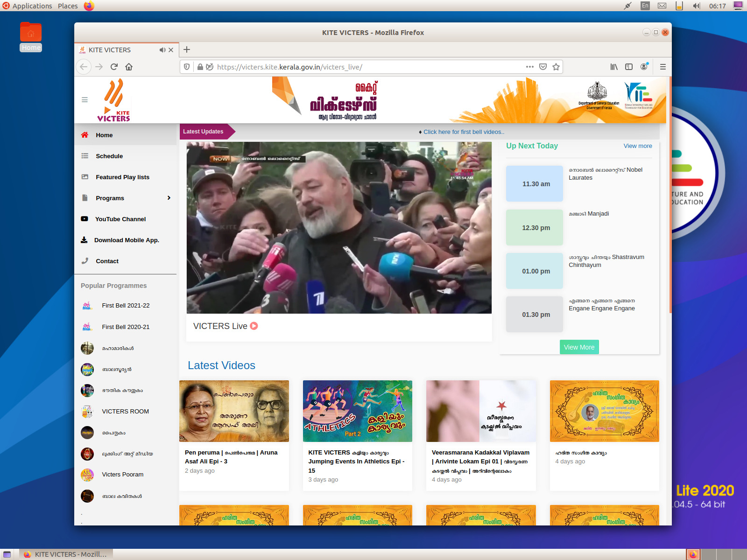
Task: Click 'Click here for first bell videos' link
Action: click(x=464, y=132)
